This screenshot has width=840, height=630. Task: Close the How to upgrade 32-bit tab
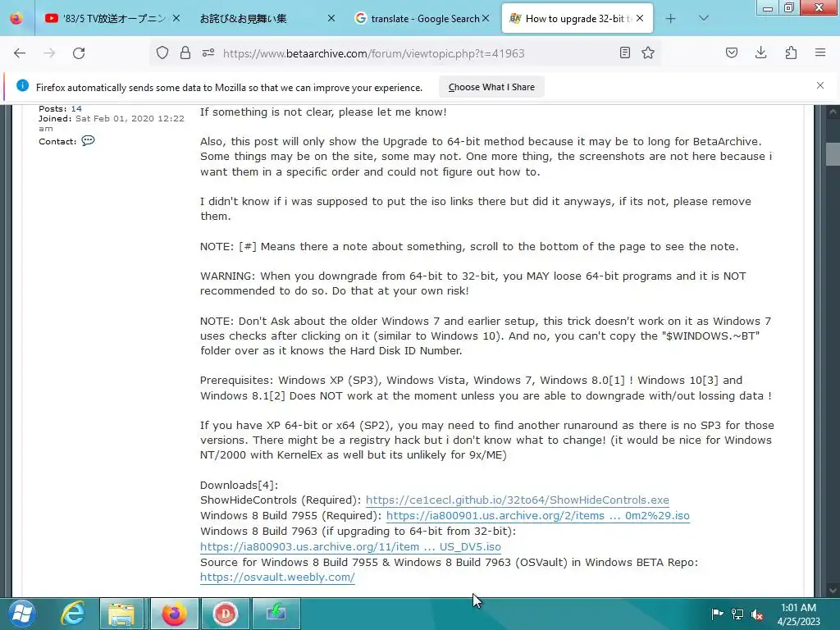[640, 19]
